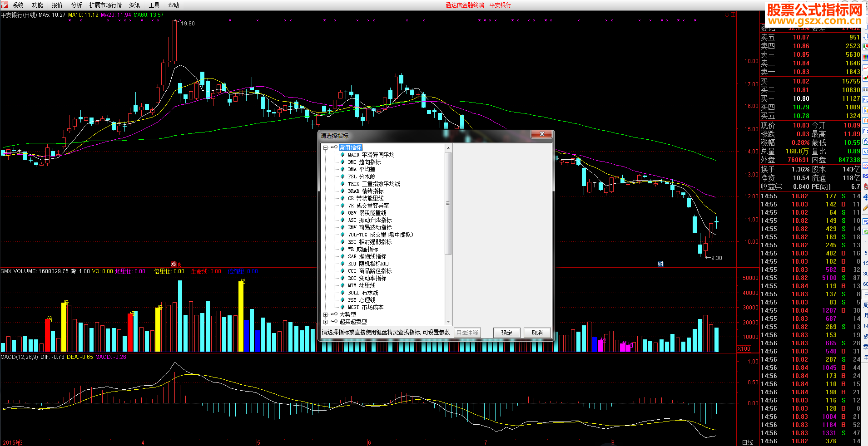Open the 工具 menu
Viewport: 868px width, 446px height.
[154, 5]
